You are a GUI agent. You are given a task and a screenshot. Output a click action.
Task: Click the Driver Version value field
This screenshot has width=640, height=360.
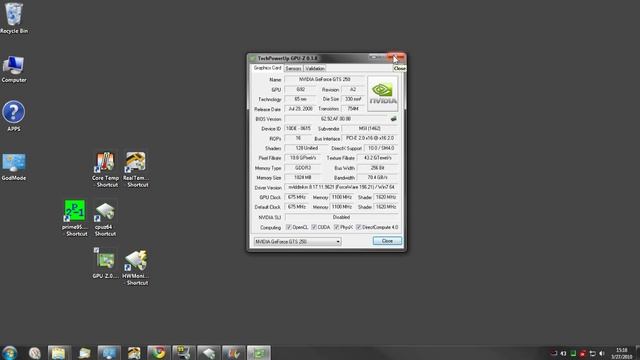pos(341,187)
